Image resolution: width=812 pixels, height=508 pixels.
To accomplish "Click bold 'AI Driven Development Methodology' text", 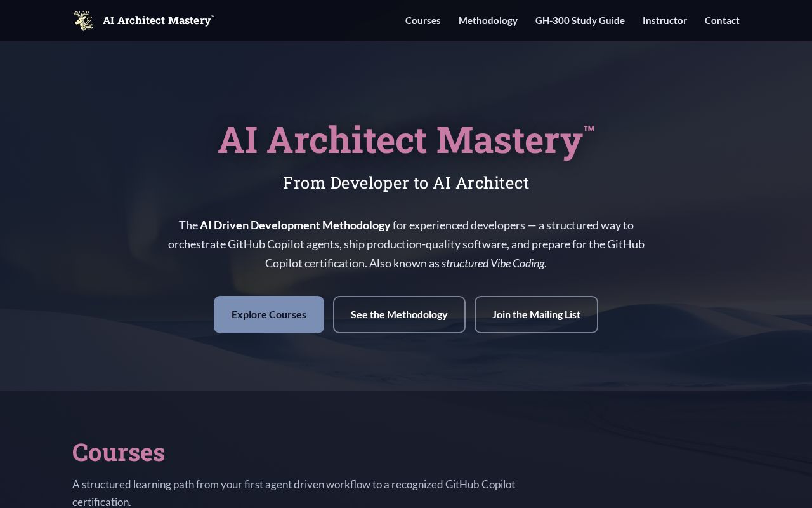I will [x=295, y=225].
